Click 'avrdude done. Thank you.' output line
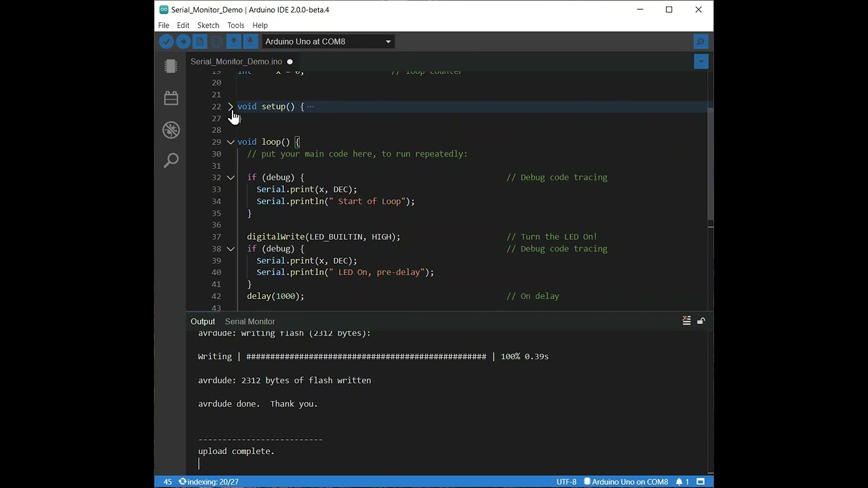The image size is (868, 488). tap(258, 404)
